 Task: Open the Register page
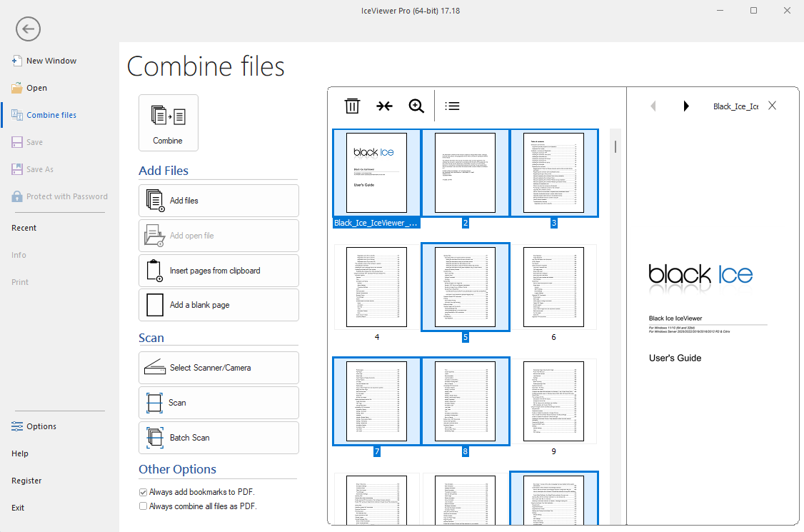point(26,481)
